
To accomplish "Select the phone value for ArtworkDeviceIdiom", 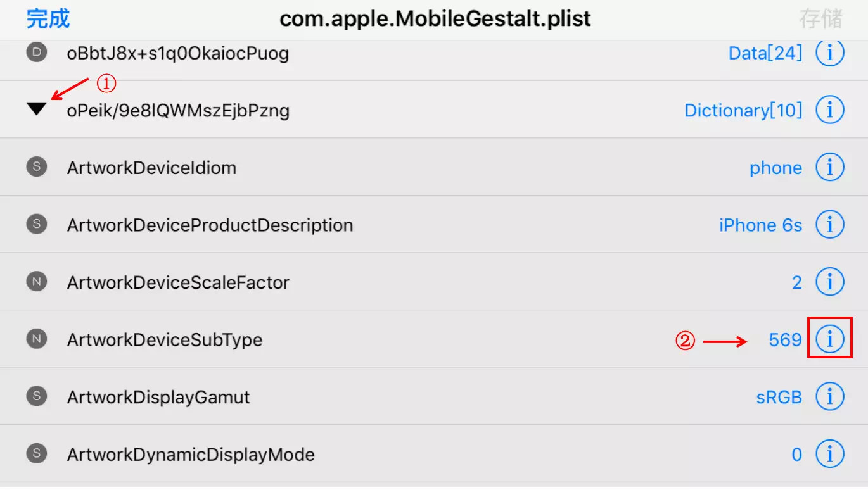I will click(x=775, y=167).
